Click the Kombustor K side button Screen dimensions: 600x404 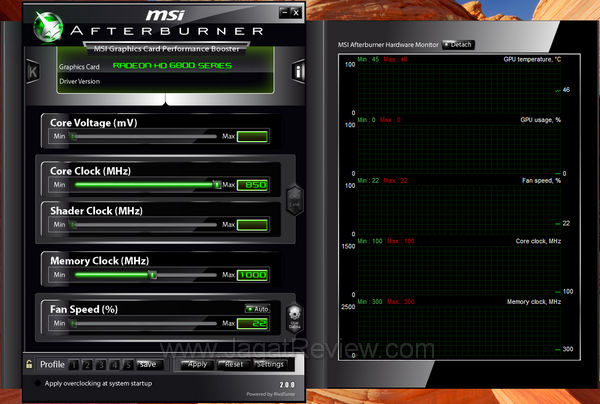(33, 72)
